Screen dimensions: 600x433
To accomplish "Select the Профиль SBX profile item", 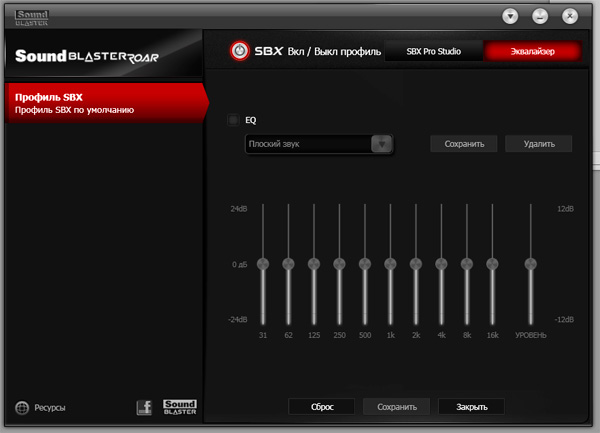I will (x=100, y=103).
